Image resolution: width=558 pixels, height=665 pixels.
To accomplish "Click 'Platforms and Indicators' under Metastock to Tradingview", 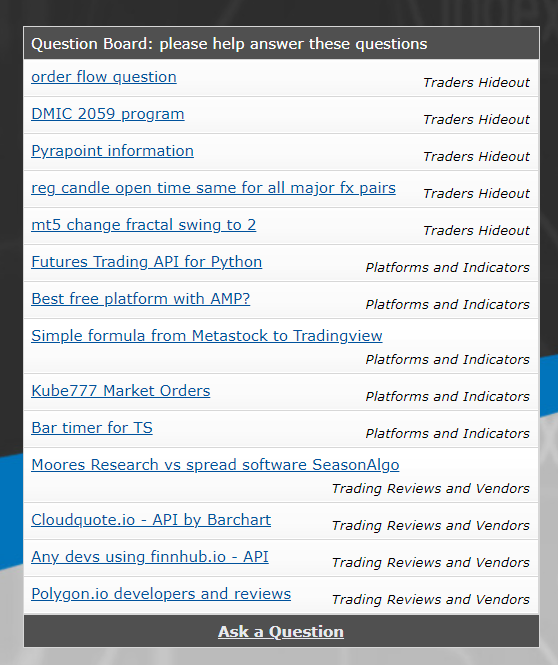I will click(x=448, y=359).
